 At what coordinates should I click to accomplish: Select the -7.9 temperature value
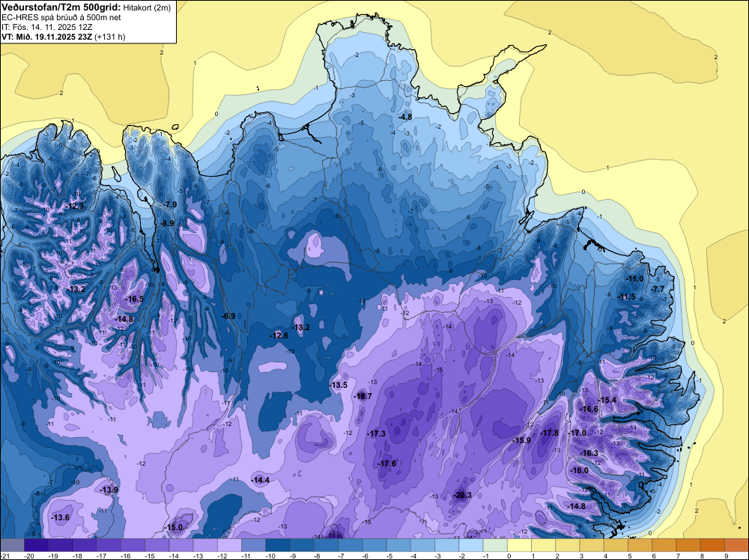tap(169, 204)
